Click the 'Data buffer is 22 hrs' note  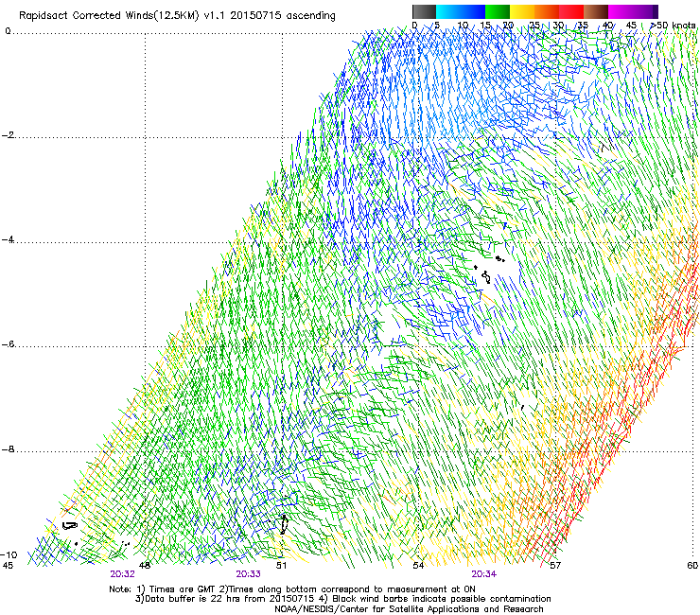tap(342, 599)
